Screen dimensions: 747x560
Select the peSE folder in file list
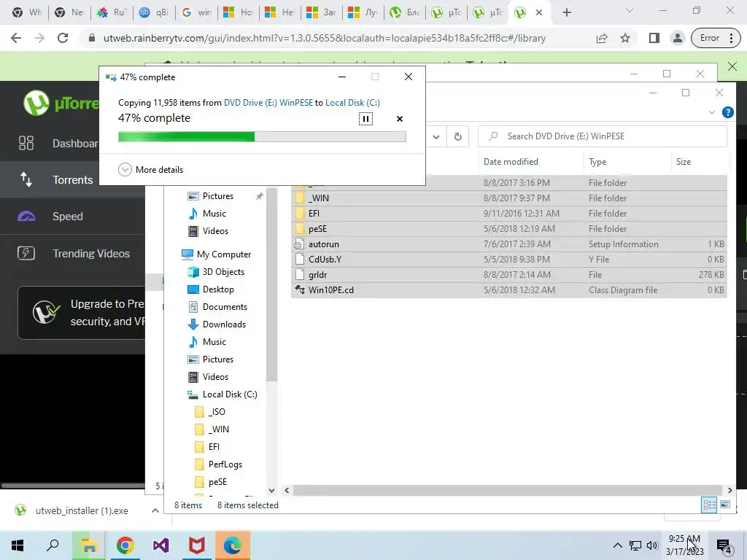[508, 228]
